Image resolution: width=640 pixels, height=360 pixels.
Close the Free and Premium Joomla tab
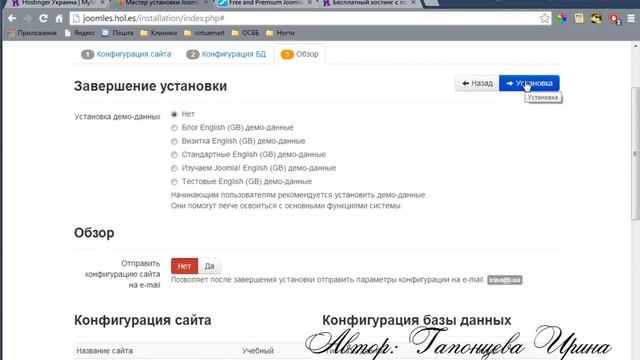[310, 2]
